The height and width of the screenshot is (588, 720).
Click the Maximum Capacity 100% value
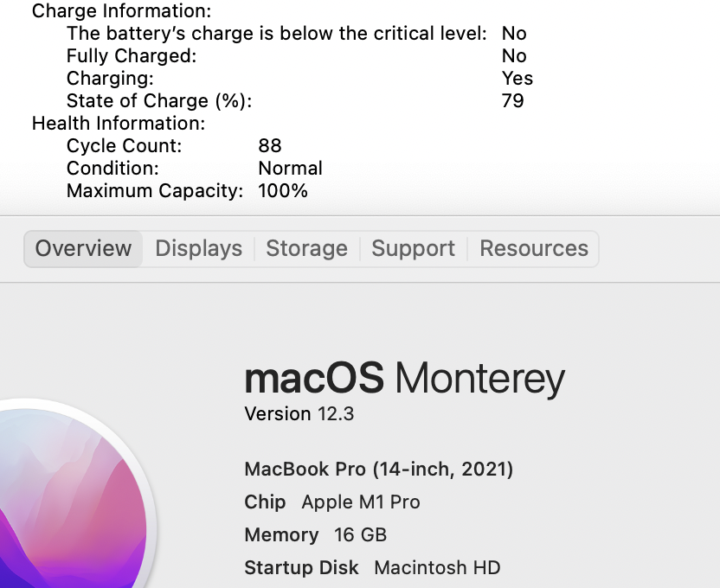[283, 191]
